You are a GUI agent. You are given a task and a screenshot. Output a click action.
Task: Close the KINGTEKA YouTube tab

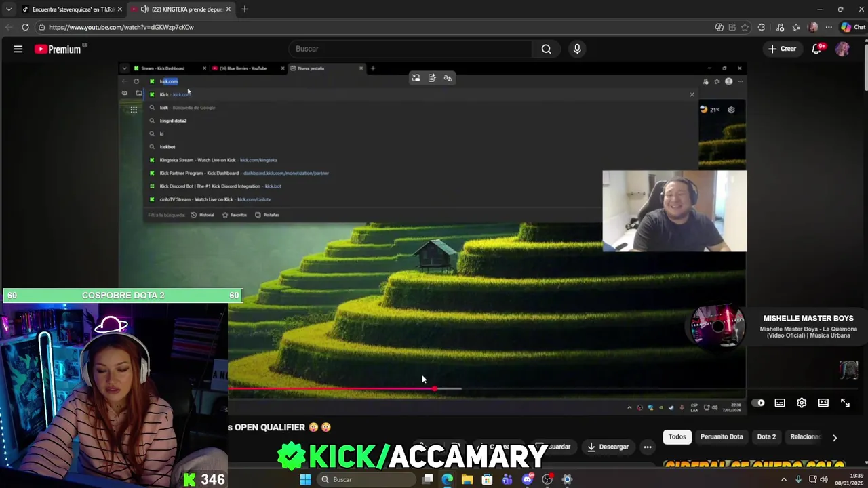pyautogui.click(x=229, y=9)
